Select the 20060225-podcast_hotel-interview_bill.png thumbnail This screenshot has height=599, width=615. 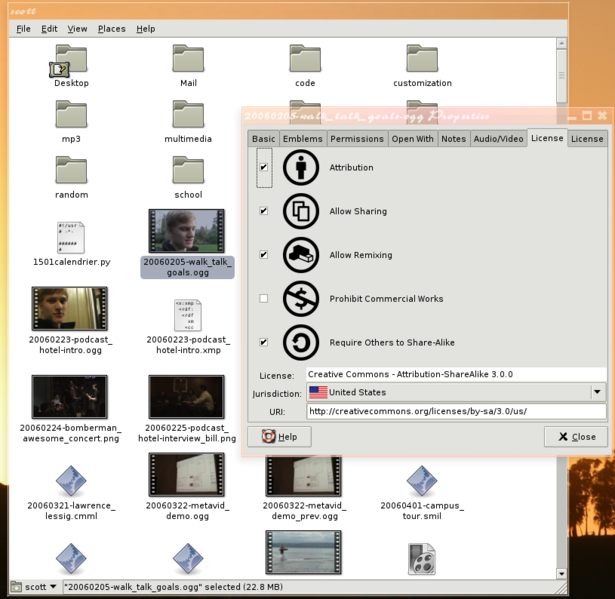[187, 397]
